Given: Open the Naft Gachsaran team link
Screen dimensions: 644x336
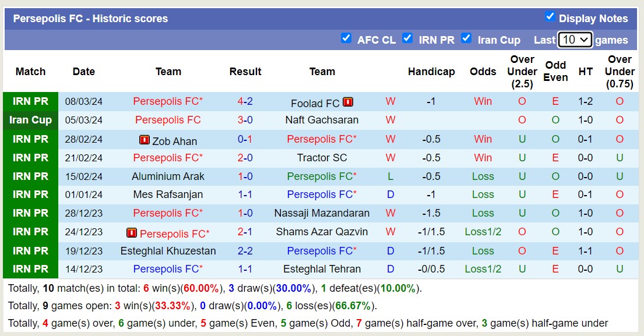Looking at the screenshot, I should click(322, 121).
